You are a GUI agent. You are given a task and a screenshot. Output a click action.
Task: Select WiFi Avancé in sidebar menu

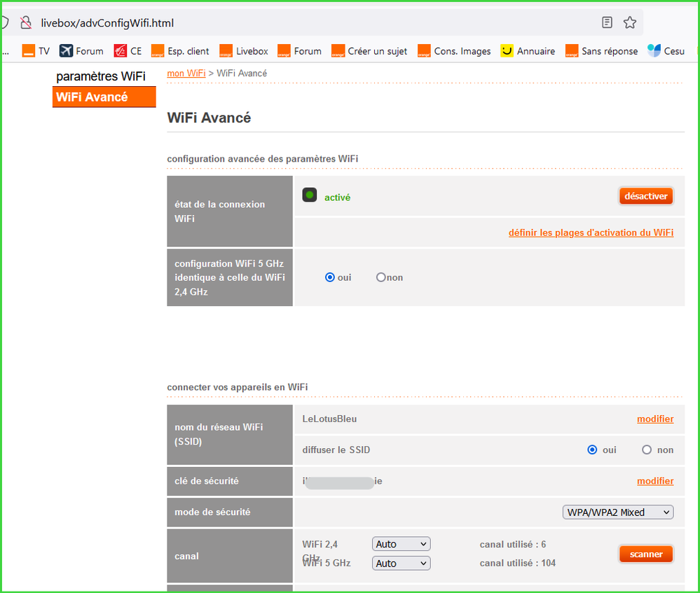point(104,97)
